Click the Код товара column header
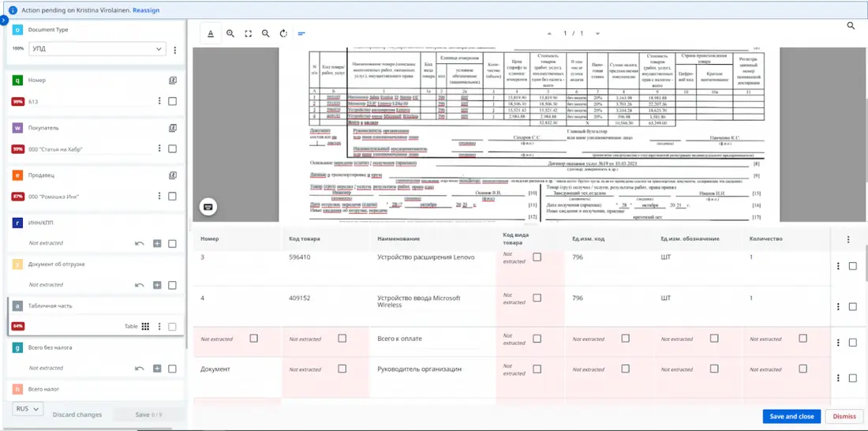 (x=305, y=238)
